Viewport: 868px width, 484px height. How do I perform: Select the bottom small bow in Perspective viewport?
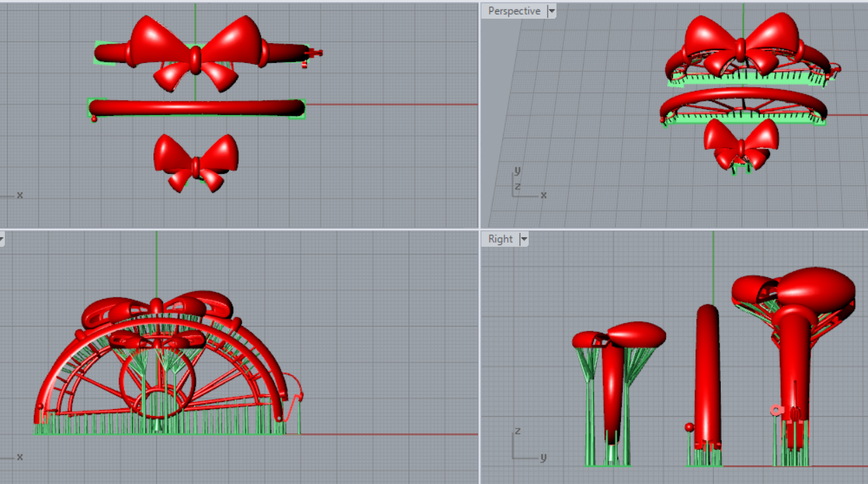coord(740,144)
